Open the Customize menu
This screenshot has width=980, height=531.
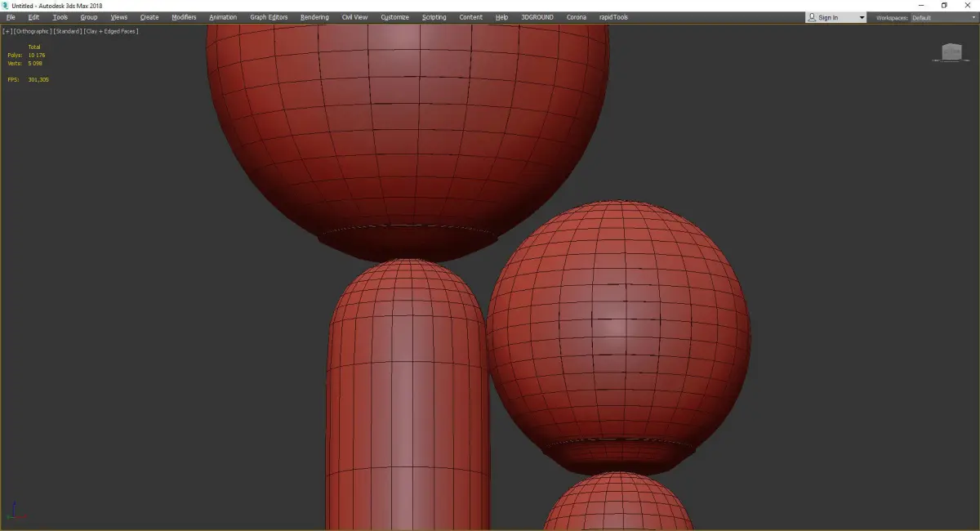tap(395, 17)
